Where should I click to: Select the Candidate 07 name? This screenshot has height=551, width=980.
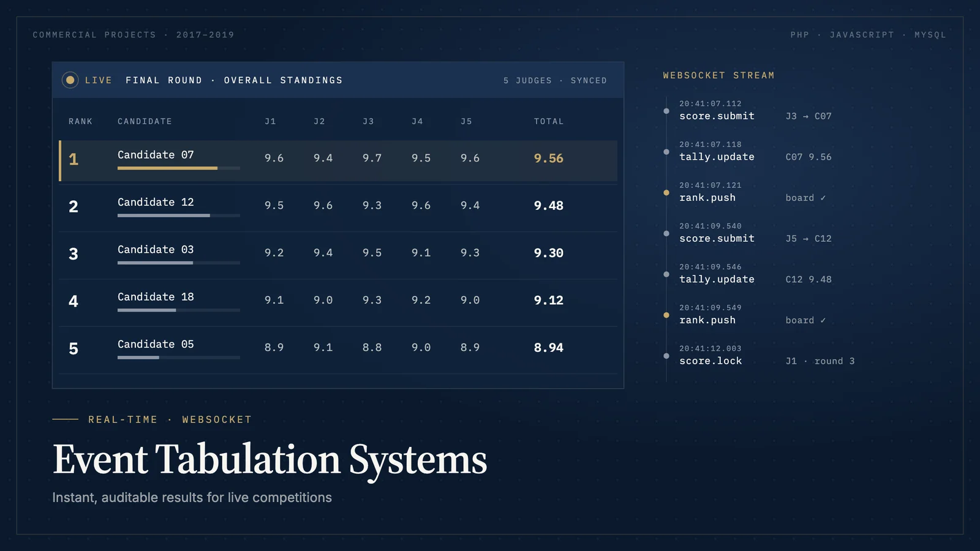pyautogui.click(x=156, y=155)
